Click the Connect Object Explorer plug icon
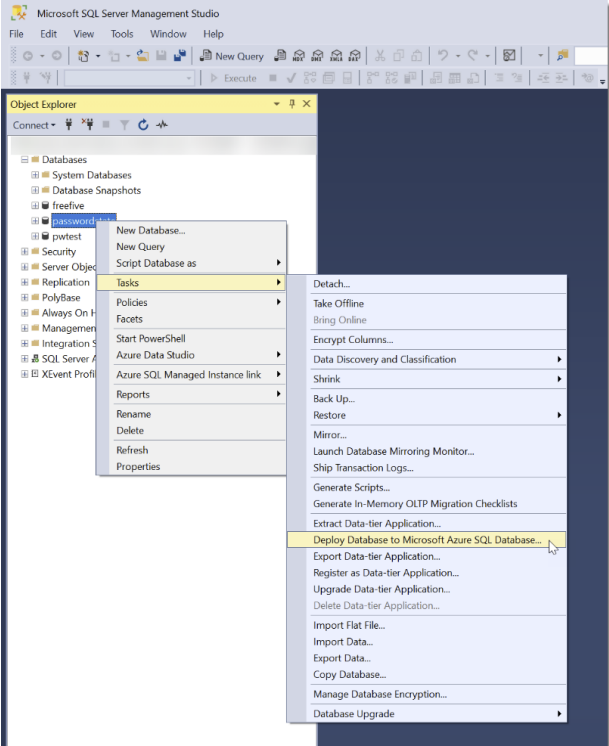The height and width of the screenshot is (746, 609). coord(69,125)
